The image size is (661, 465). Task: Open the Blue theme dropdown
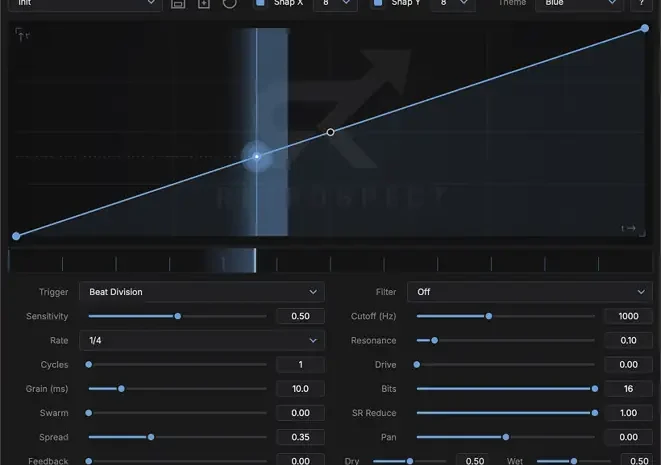coord(579,4)
